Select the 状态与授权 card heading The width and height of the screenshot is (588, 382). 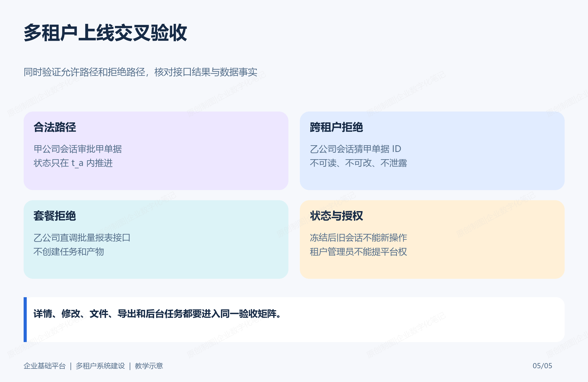[x=336, y=216]
